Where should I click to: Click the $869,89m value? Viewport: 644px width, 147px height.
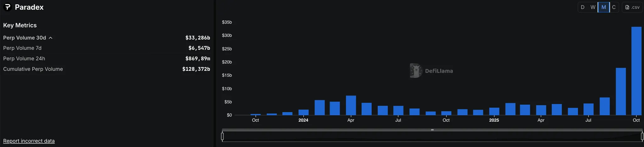pos(197,59)
